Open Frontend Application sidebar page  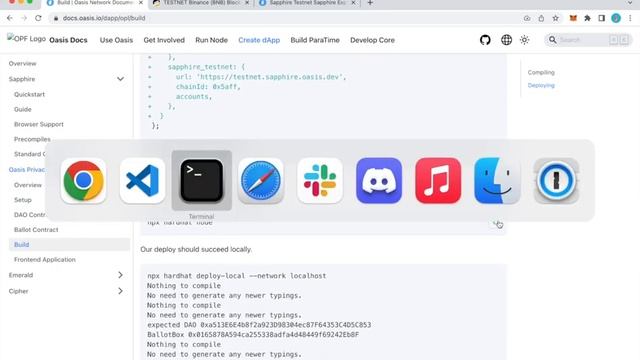[44, 260]
